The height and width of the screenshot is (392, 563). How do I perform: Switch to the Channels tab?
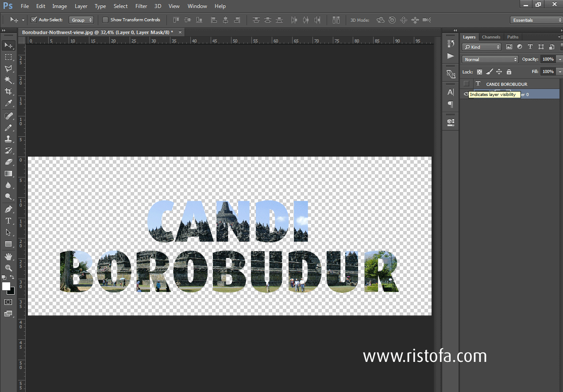click(491, 37)
